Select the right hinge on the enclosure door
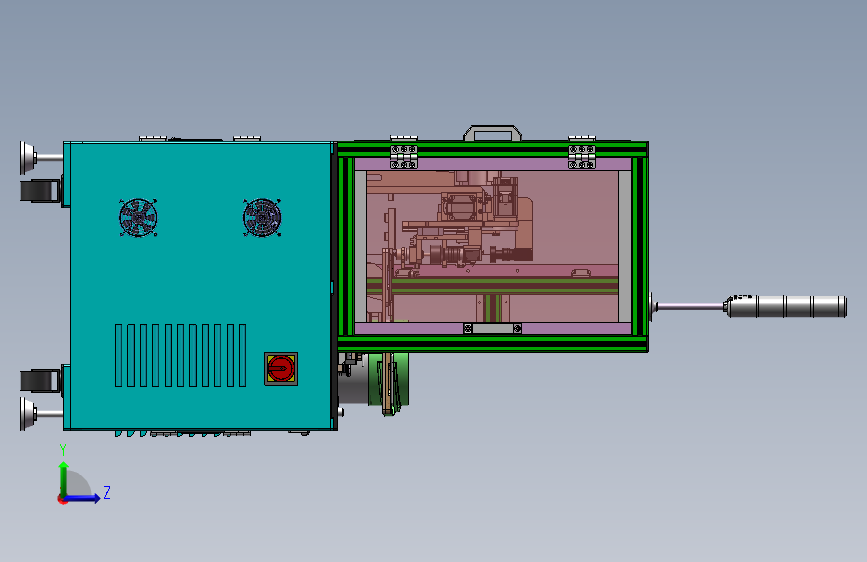867x562 pixels. [x=582, y=157]
